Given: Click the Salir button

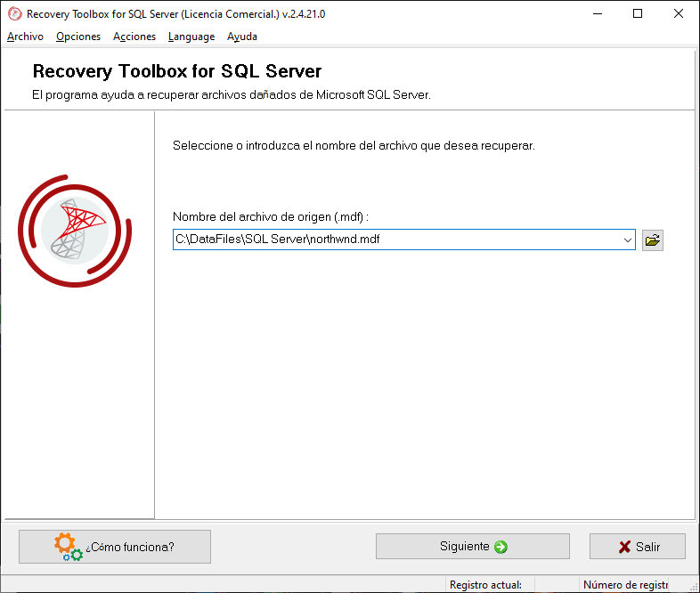Looking at the screenshot, I should coord(637,546).
